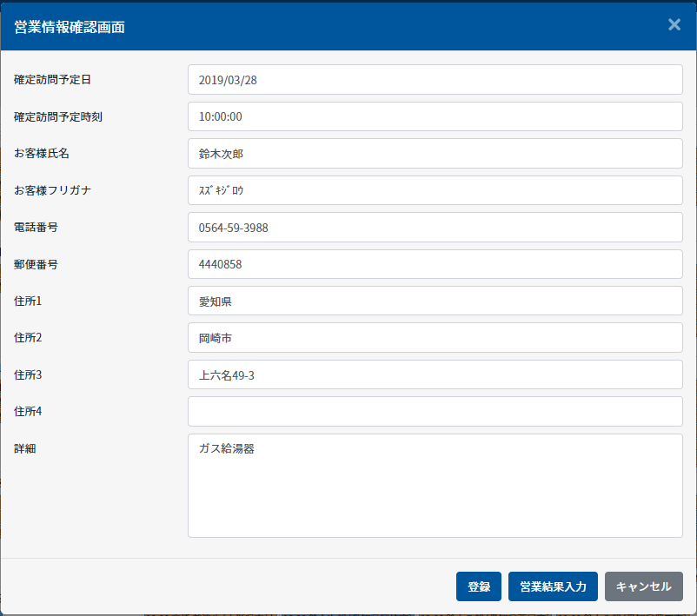
Task: Click the 詳細 textarea containing ガス給湯器
Action: click(x=435, y=486)
